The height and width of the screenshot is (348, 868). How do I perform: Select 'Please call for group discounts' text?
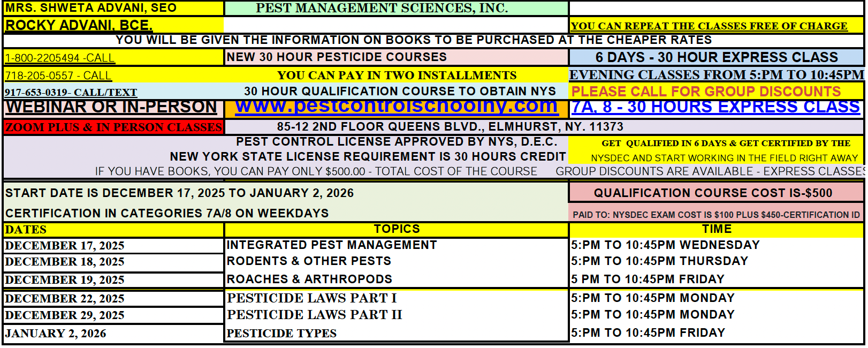tap(706, 92)
